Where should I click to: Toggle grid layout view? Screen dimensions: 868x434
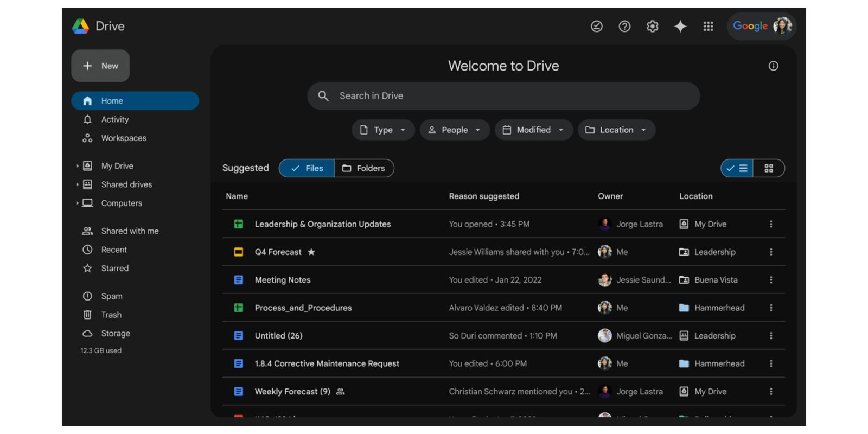click(769, 168)
